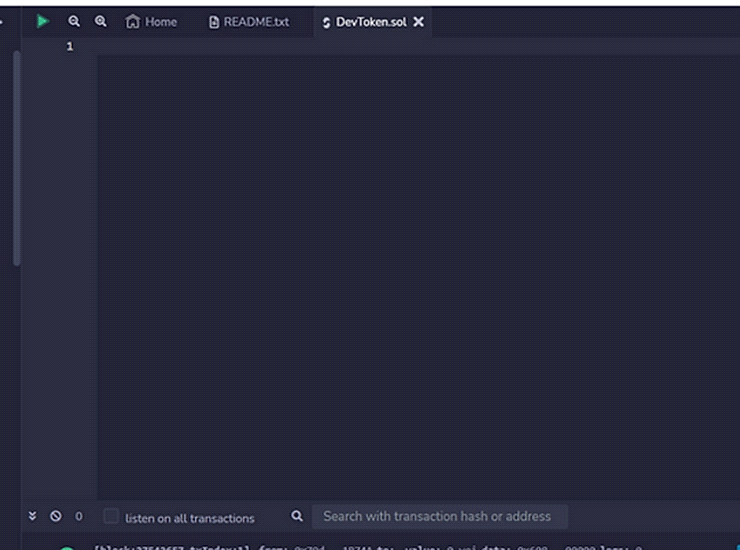The width and height of the screenshot is (740, 550).
Task: Click the pending transactions counter
Action: [x=79, y=517]
